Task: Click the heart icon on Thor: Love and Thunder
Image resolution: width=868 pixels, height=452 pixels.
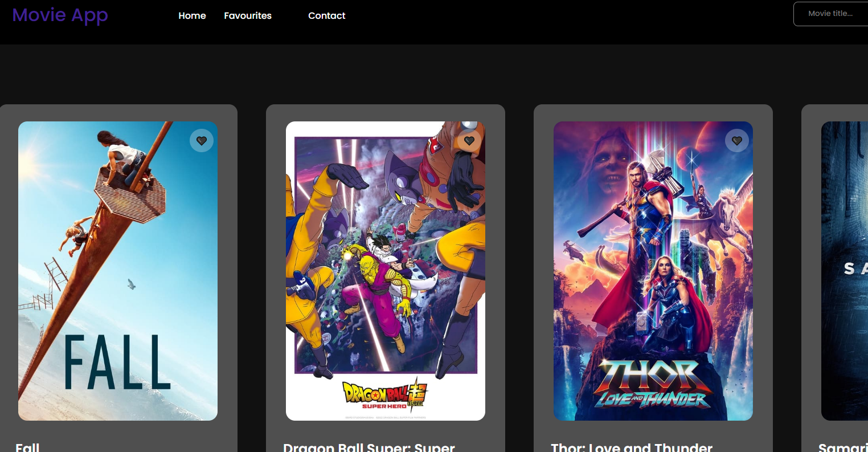Action: click(x=737, y=140)
